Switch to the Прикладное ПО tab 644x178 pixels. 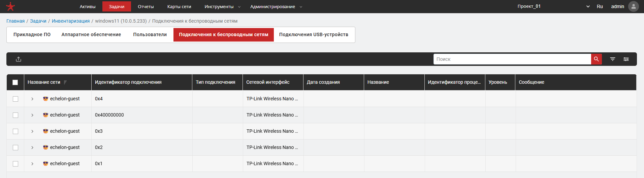[32, 34]
